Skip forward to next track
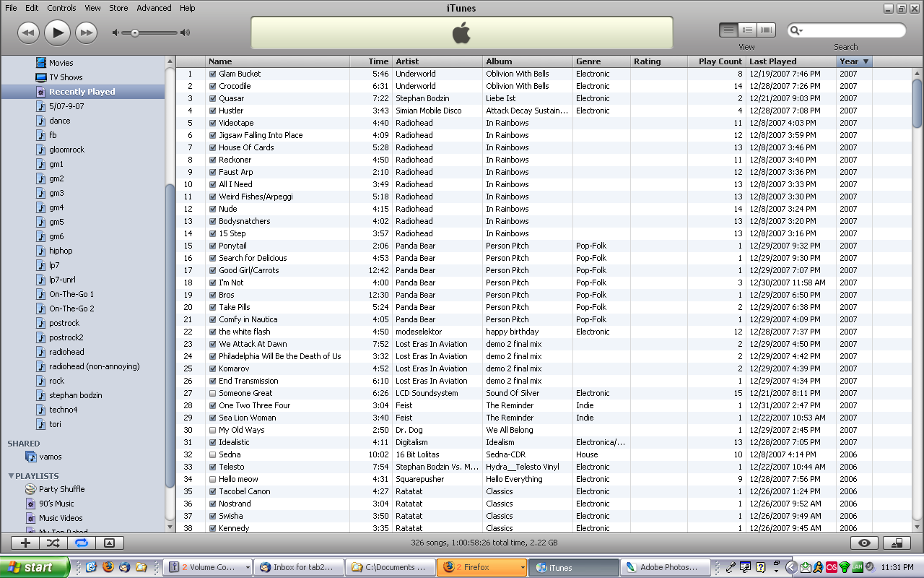 [86, 32]
